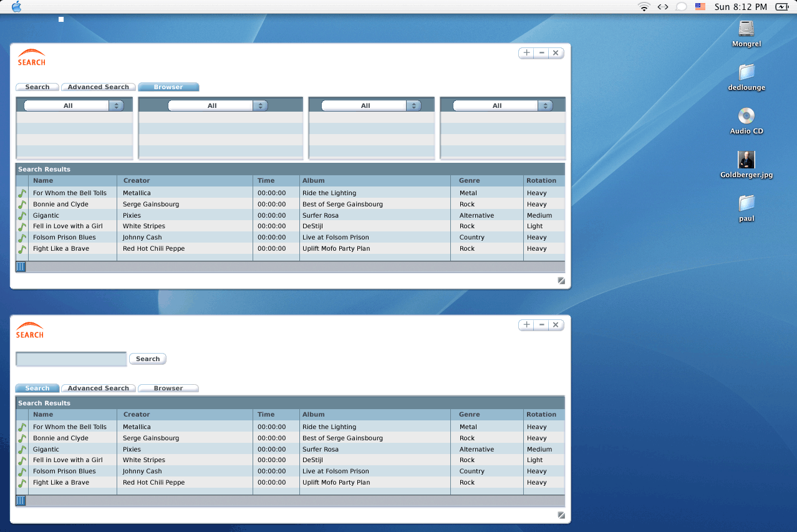Sort by Name column header in top window
Screen dimensions: 797x532
point(74,181)
